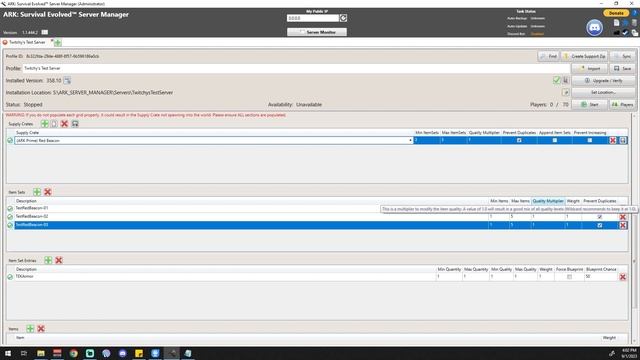The width and height of the screenshot is (640, 360).
Task: Toggle Append Item Sets for the Red Beacon crate
Action: point(555,140)
